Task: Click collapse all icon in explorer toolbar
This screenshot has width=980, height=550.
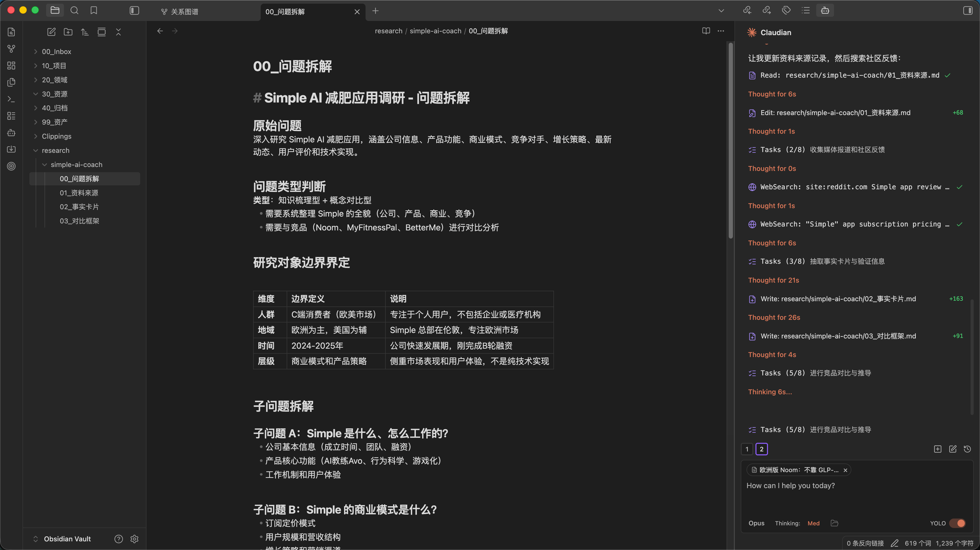Action: tap(118, 32)
